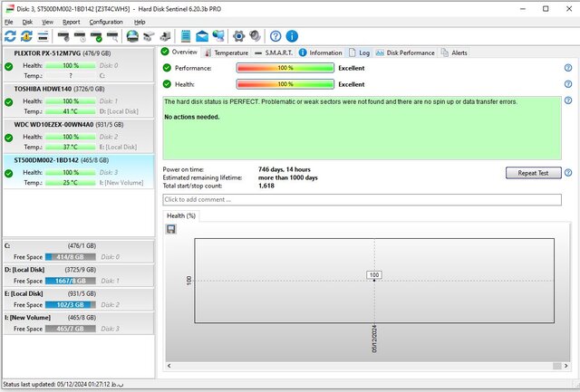Click the speaker sound alert icon

[x=256, y=36]
